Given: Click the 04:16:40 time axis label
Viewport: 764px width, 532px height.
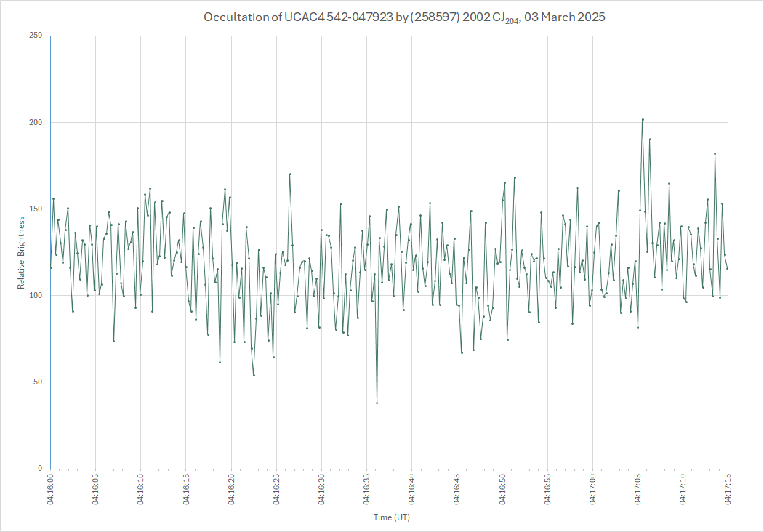Looking at the screenshot, I should [411, 489].
